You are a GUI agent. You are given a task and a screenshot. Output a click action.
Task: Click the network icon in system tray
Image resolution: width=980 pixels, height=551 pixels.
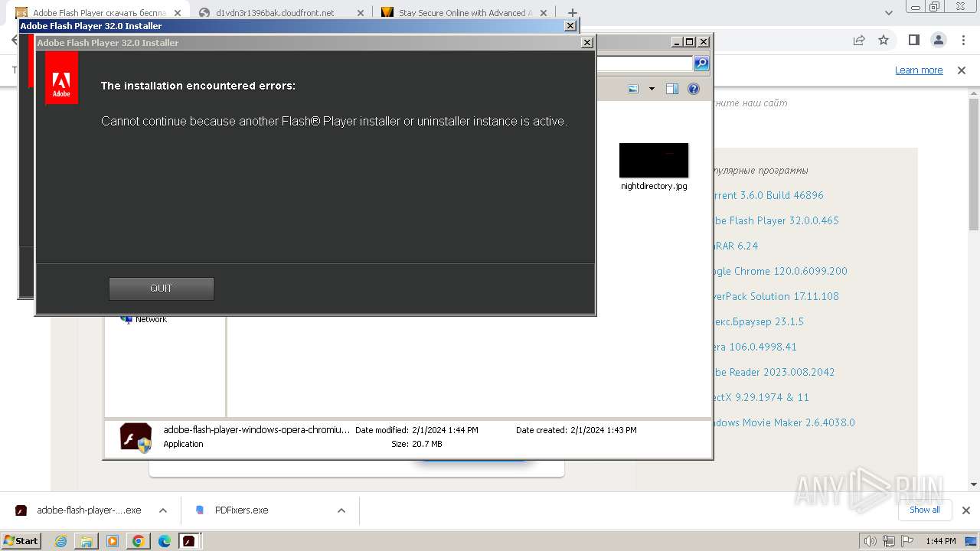coord(889,541)
